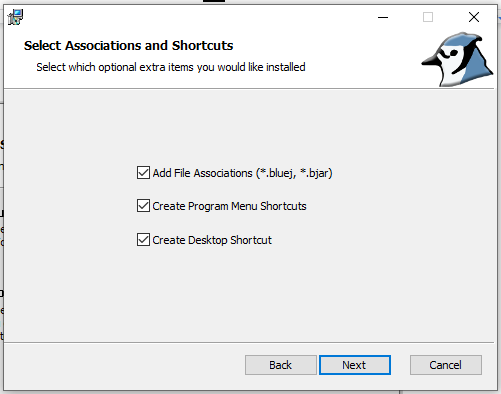Go to the previous step with Back

(x=281, y=365)
